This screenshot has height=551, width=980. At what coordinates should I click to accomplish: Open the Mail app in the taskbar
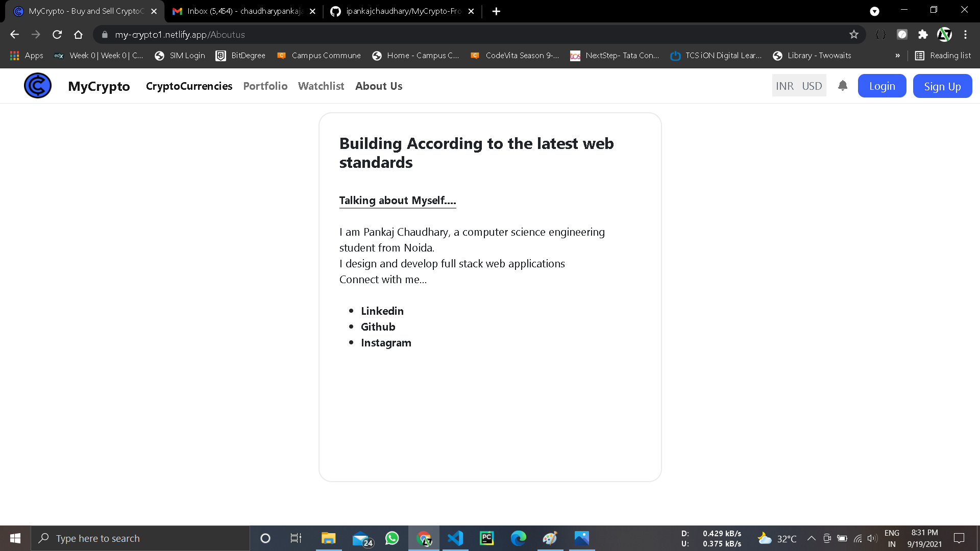(362, 539)
